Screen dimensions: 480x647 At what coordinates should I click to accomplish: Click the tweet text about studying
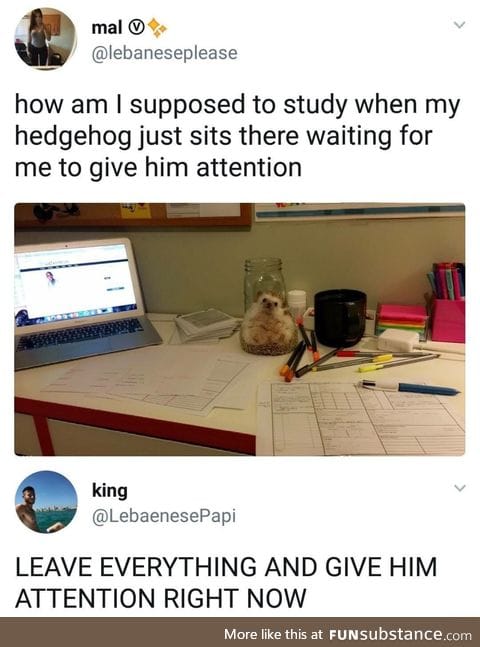coord(237,136)
